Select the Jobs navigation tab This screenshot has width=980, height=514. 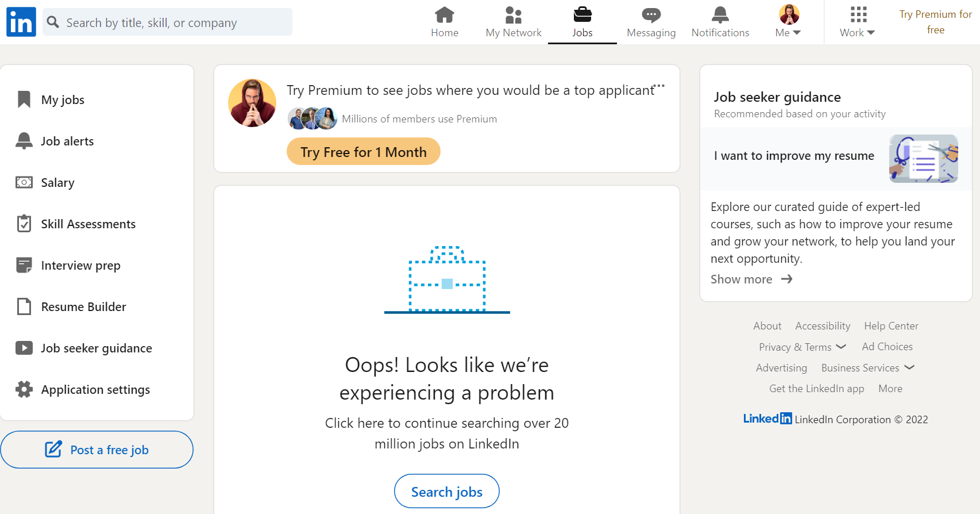coord(582,22)
